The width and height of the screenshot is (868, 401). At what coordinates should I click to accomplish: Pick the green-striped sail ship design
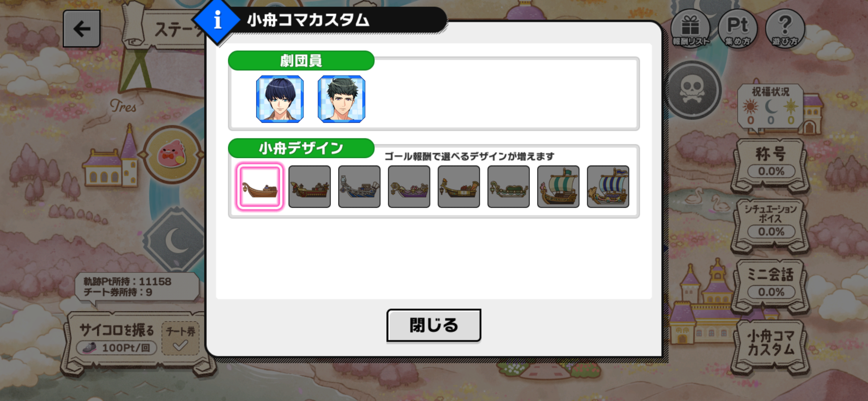tap(558, 186)
